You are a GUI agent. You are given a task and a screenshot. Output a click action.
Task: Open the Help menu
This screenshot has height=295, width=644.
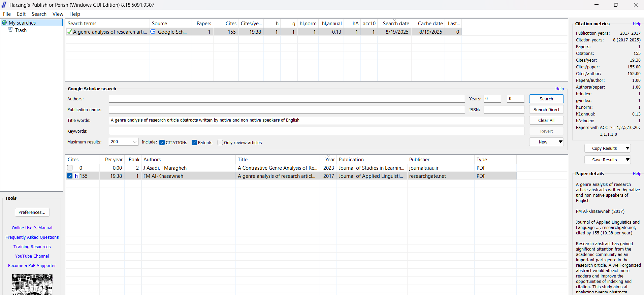75,14
